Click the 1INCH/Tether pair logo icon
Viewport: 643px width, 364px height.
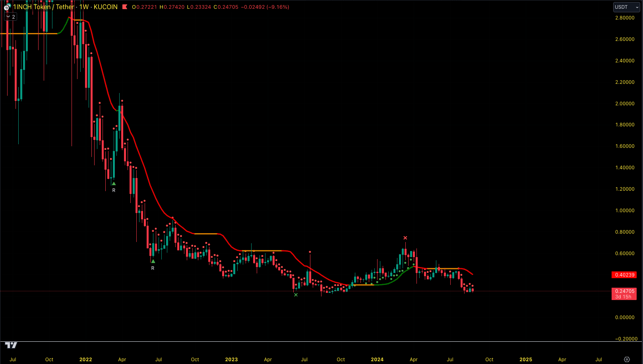tap(7, 8)
